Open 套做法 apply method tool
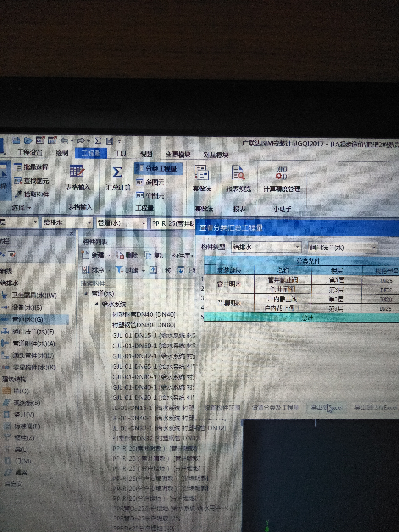 [x=202, y=178]
